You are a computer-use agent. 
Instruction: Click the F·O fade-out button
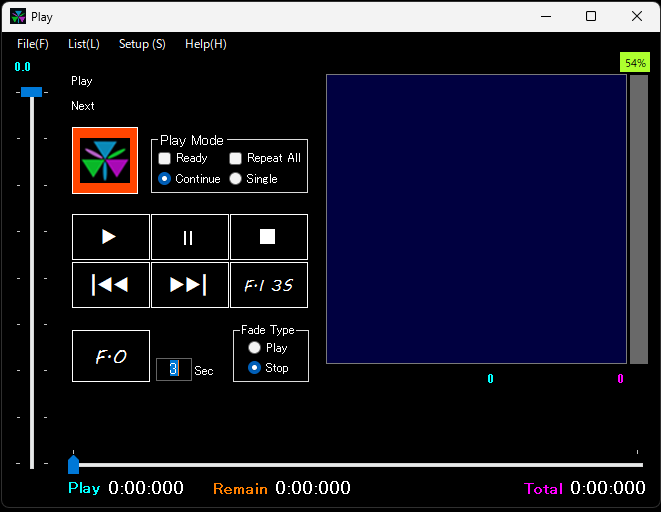click(x=110, y=356)
